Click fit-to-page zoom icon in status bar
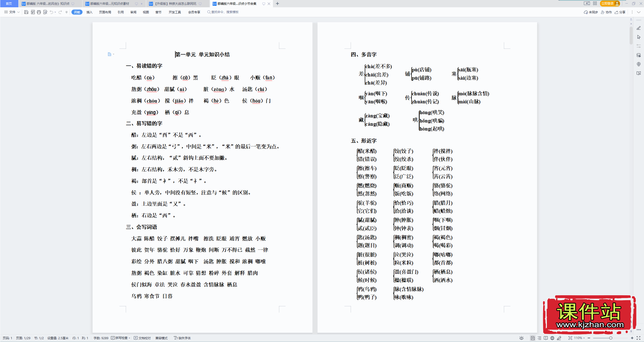Viewport: 644px width, 342px height. (x=570, y=338)
